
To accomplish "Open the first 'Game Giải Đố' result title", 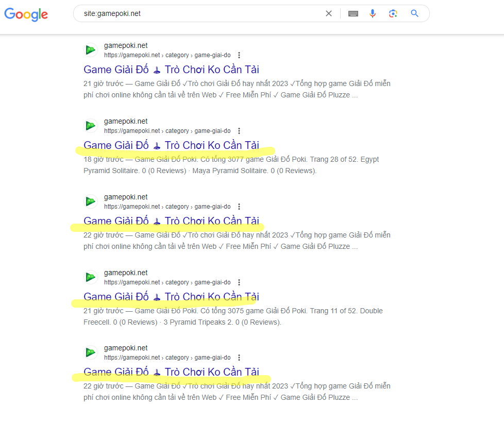I will [171, 70].
